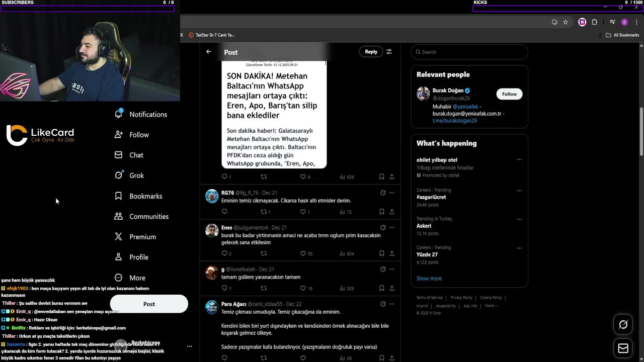
Task: View analytics of g's reply, 529 views
Action: pyautogui.click(x=347, y=288)
